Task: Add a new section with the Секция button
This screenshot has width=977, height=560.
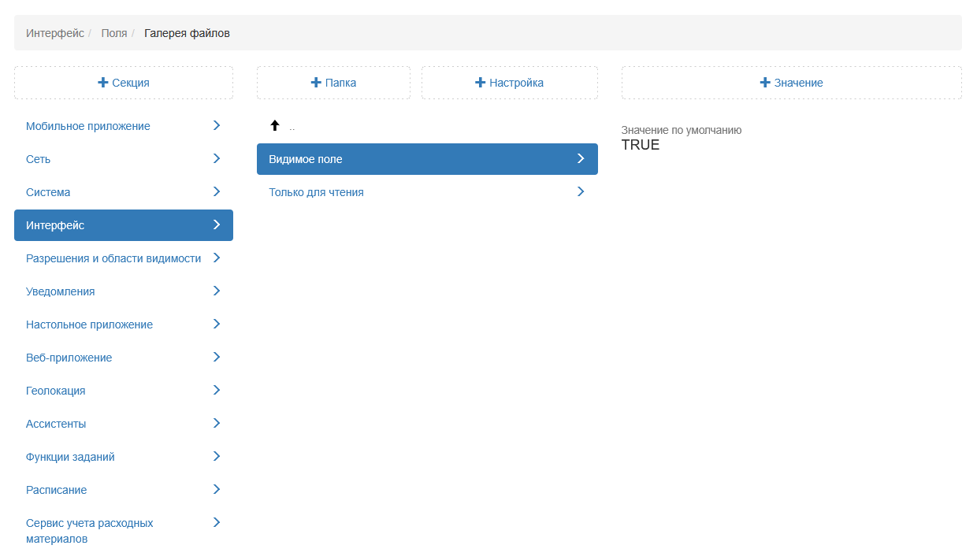Action: pos(124,83)
